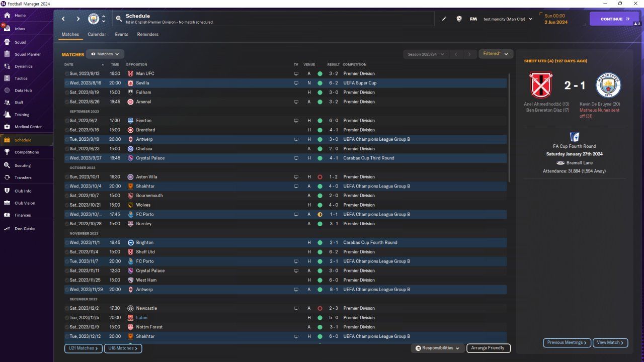
Task: Click the current date 2 Jun 2024
Action: coord(556,22)
